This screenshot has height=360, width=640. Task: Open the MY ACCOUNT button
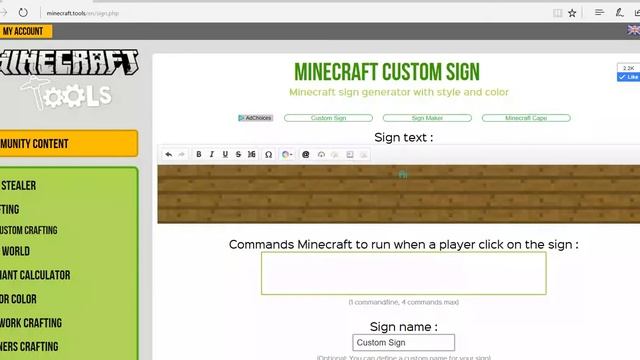pyautogui.click(x=25, y=31)
